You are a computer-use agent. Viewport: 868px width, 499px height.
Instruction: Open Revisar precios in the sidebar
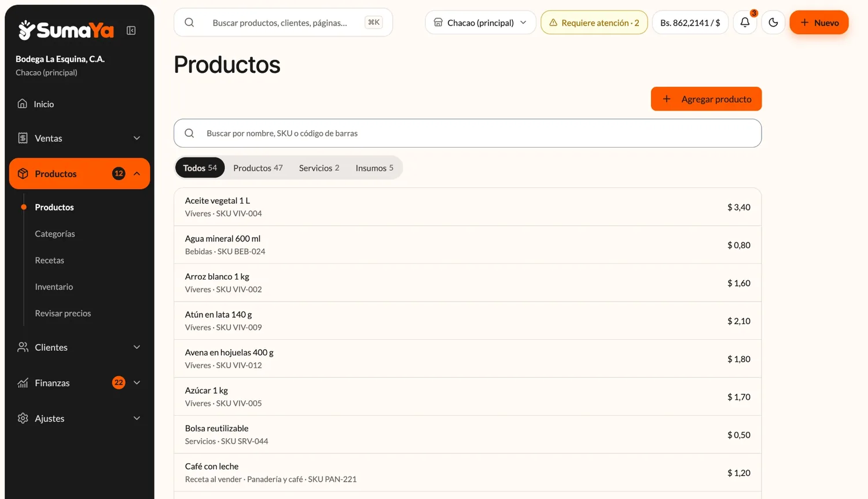tap(62, 313)
